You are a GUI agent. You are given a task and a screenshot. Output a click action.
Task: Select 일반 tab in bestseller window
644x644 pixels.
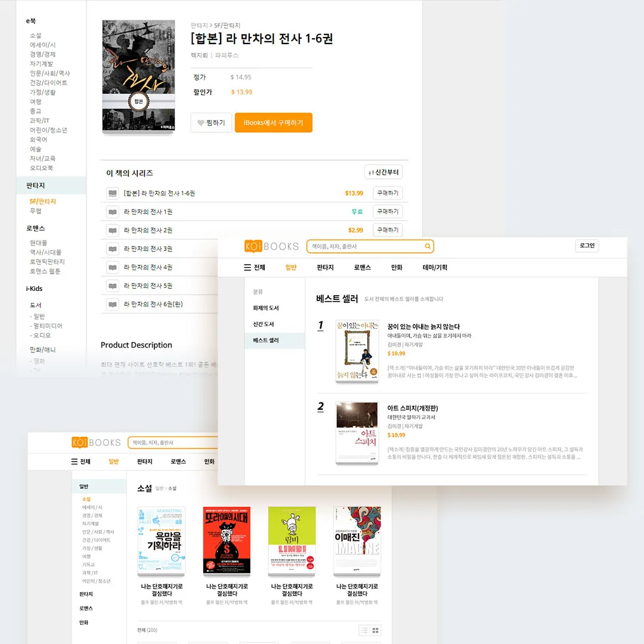pos(291,267)
